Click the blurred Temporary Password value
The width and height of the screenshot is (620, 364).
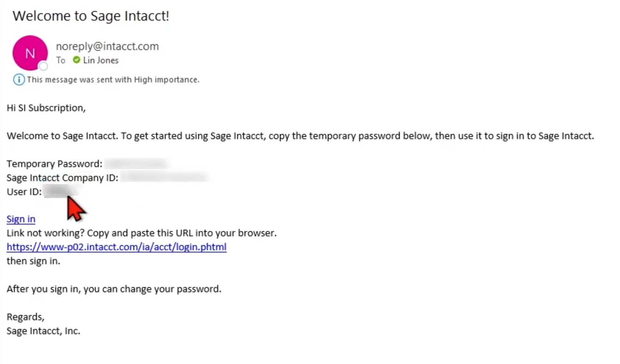pyautogui.click(x=137, y=163)
